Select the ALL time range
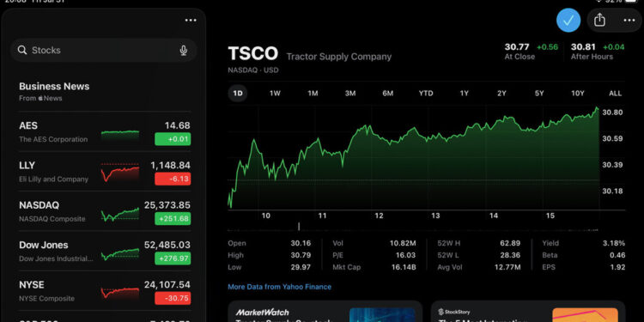This screenshot has height=322, width=644. tap(616, 94)
